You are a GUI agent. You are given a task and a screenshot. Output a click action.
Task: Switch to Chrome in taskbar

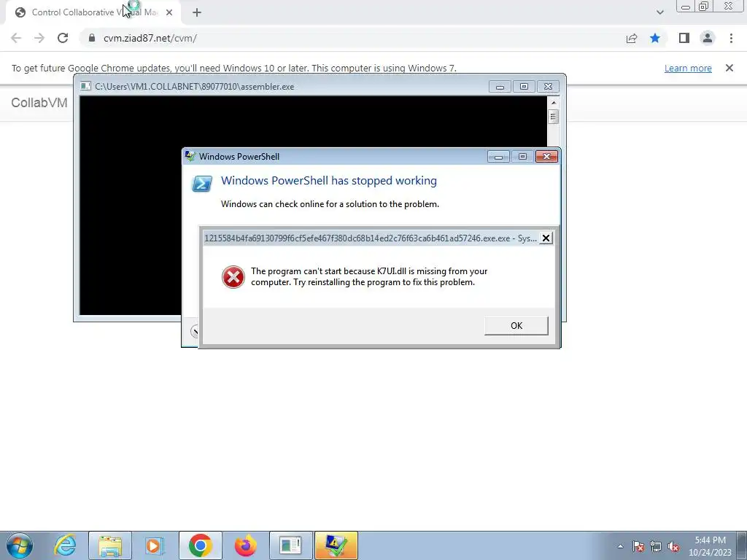pyautogui.click(x=200, y=545)
